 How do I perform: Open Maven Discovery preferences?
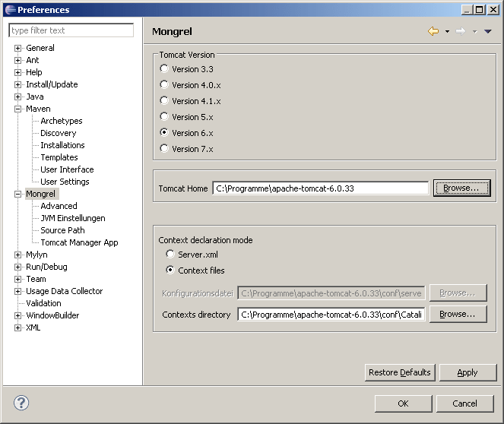tap(59, 133)
